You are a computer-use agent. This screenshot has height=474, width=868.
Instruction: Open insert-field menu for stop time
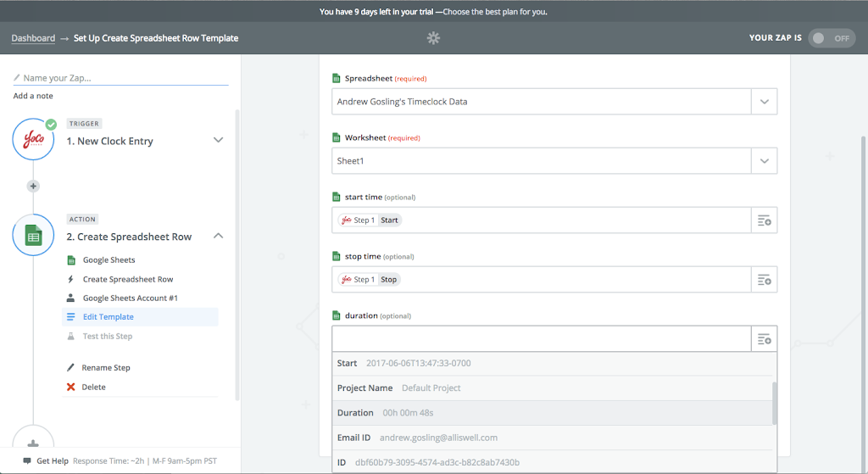pos(764,280)
